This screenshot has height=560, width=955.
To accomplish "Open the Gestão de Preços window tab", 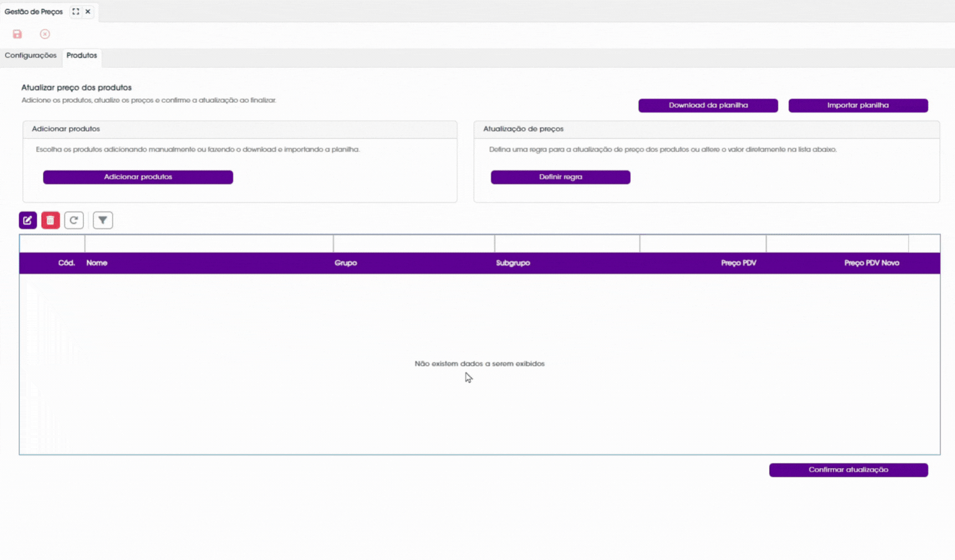I will click(34, 11).
